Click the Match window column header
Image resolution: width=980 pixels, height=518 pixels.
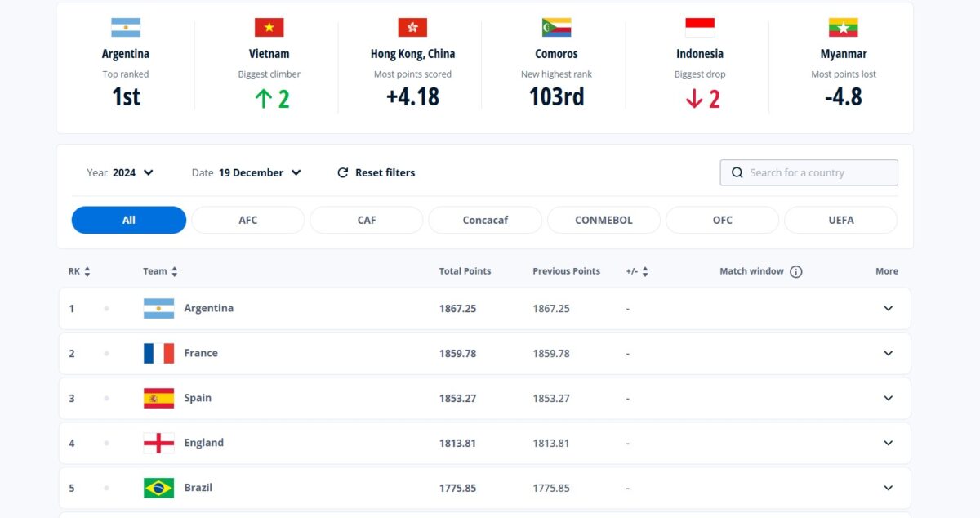coord(751,271)
